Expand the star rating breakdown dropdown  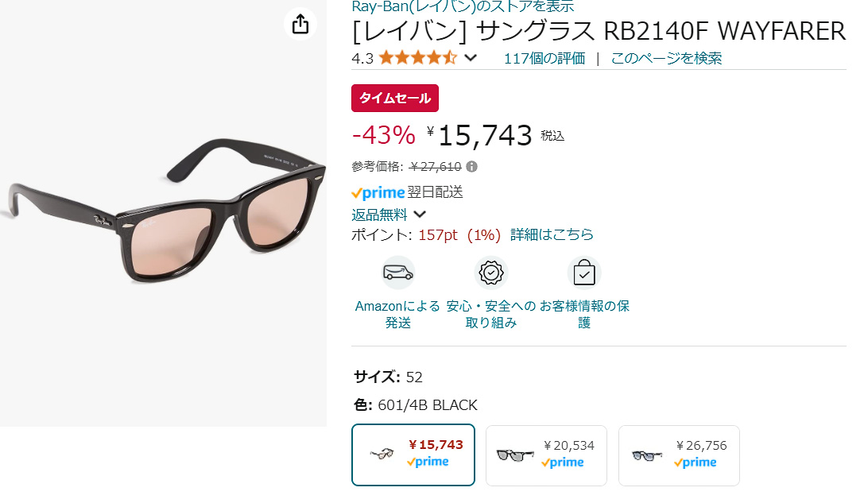[470, 57]
